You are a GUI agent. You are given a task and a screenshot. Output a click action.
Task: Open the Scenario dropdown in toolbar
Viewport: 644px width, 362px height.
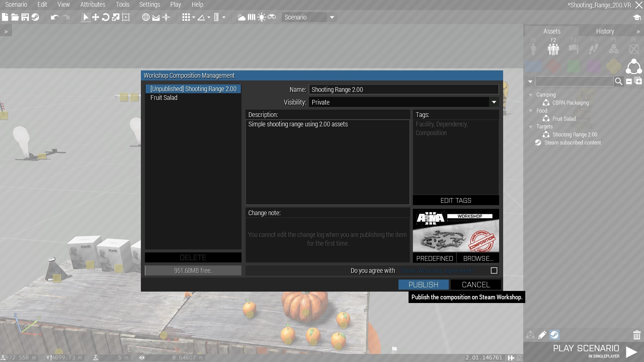click(x=332, y=17)
